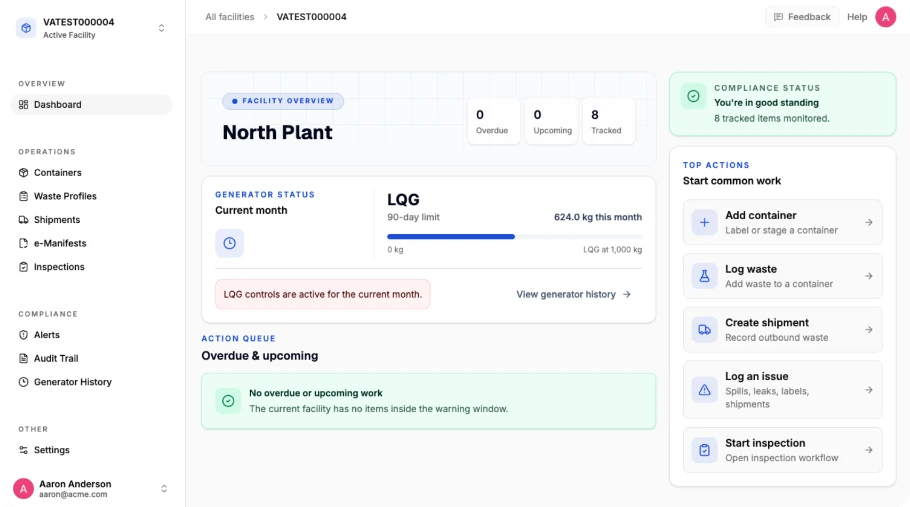Click the arrow on the Log an issue card
910x507 pixels.
click(869, 390)
